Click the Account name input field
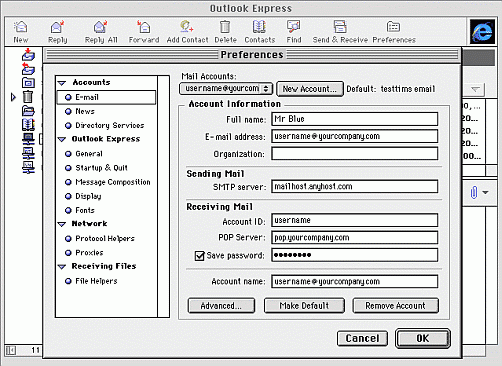The width and height of the screenshot is (502, 366). pos(354,281)
